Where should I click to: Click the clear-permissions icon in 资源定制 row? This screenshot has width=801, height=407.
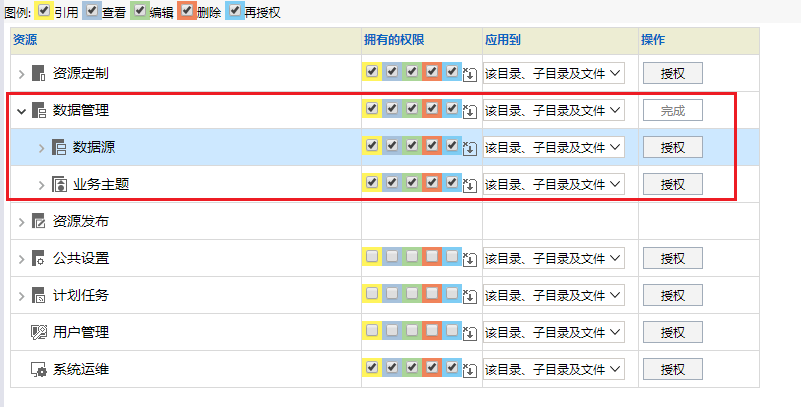pyautogui.click(x=470, y=75)
